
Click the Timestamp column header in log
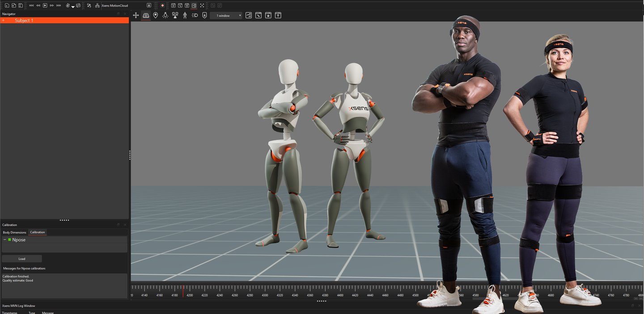point(9,313)
